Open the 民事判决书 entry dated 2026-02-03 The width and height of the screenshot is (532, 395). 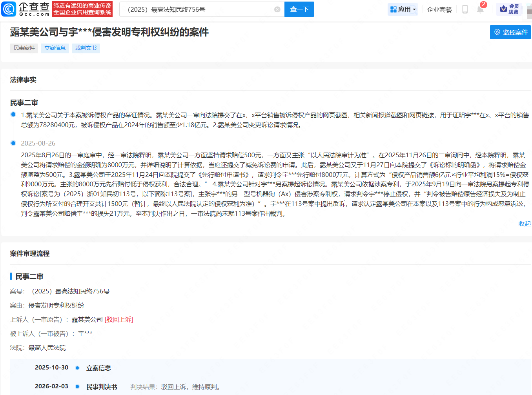click(x=102, y=387)
